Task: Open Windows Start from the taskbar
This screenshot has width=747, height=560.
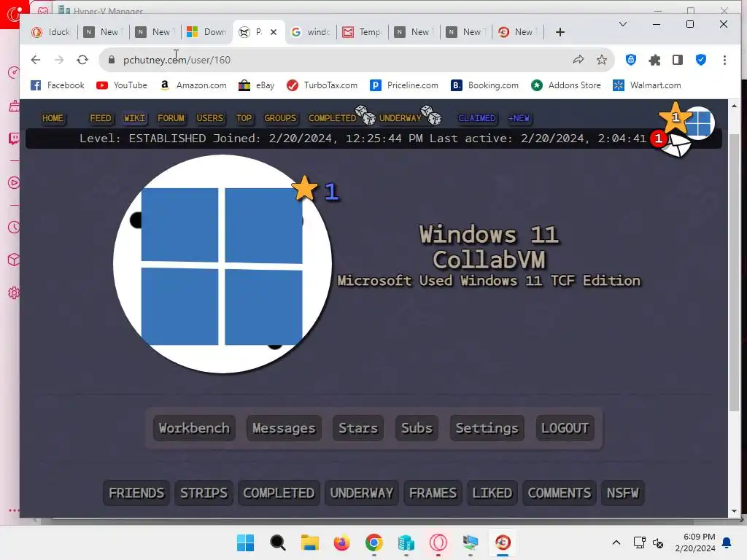Action: click(245, 542)
